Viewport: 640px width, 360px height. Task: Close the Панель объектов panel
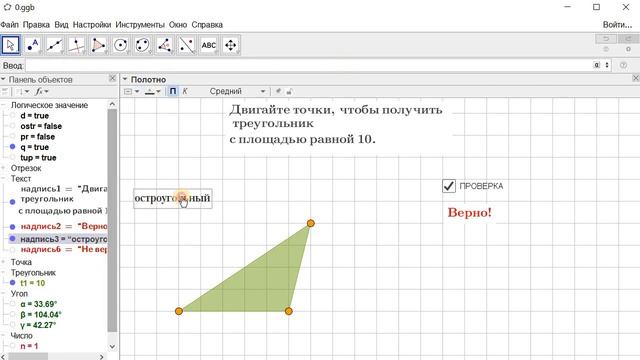[113, 78]
